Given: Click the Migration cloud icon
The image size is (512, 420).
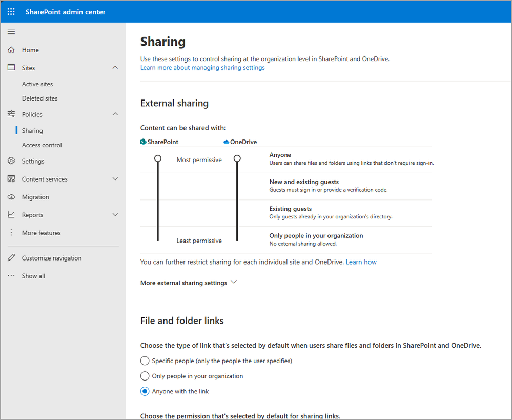Looking at the screenshot, I should pos(11,197).
